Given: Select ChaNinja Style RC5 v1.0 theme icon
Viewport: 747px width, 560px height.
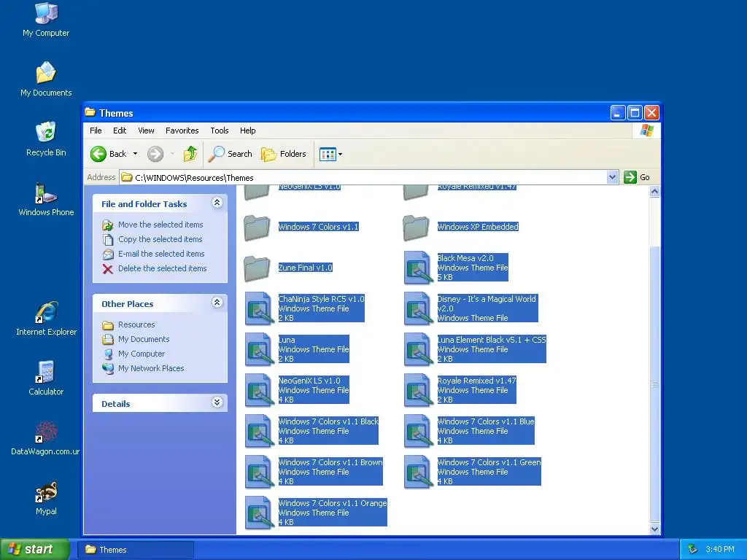Looking at the screenshot, I should [259, 308].
